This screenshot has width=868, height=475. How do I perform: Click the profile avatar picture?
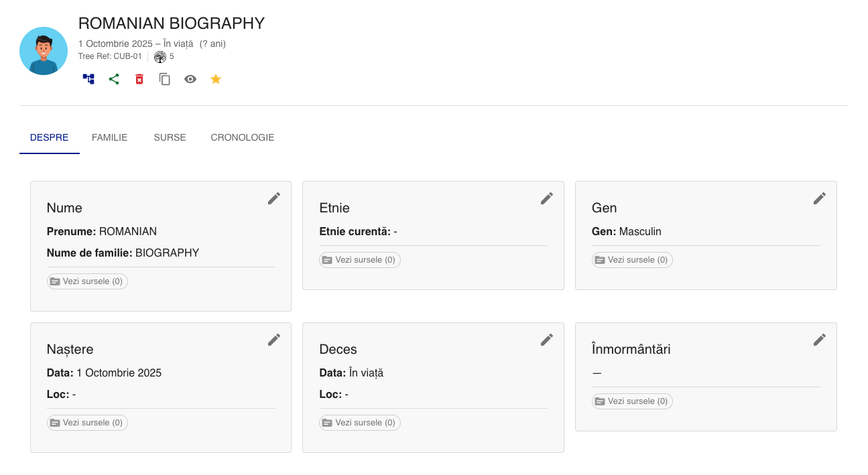pos(44,51)
